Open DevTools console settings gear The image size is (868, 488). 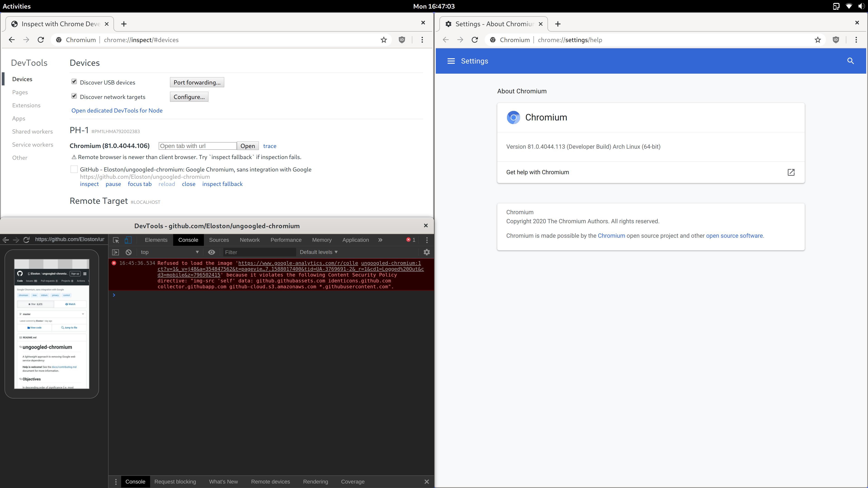(x=426, y=252)
